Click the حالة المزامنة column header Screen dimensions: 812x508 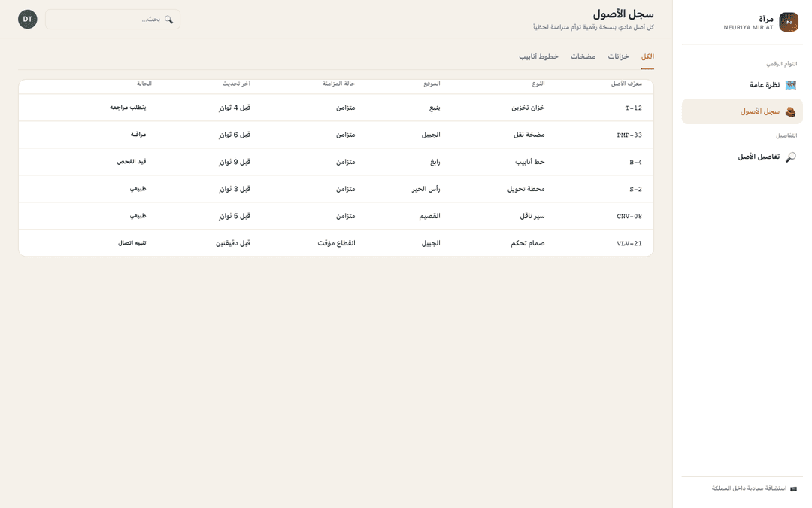[338, 84]
